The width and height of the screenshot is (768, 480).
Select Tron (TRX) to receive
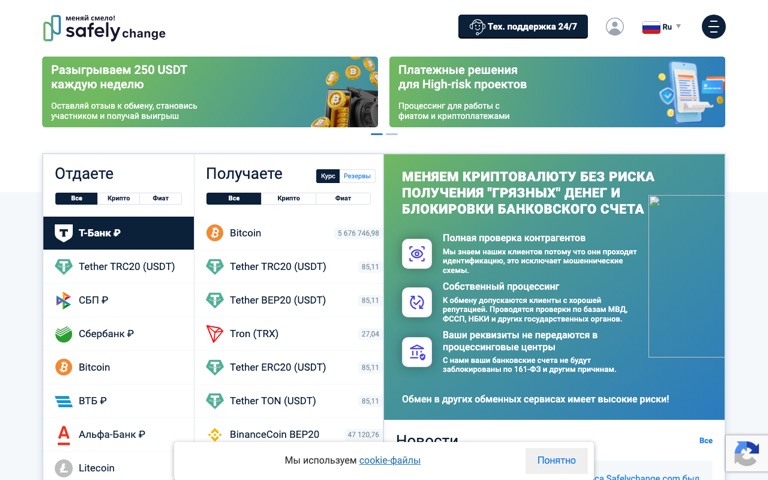coord(289,334)
